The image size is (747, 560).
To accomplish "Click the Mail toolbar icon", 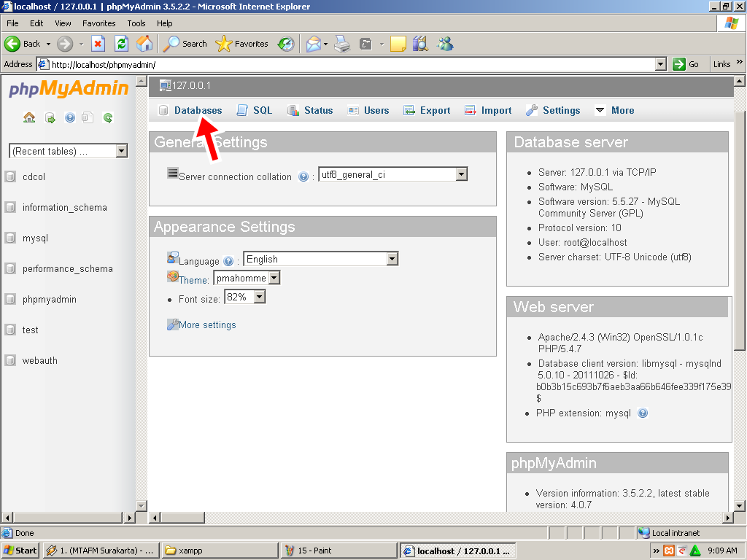I will (314, 44).
